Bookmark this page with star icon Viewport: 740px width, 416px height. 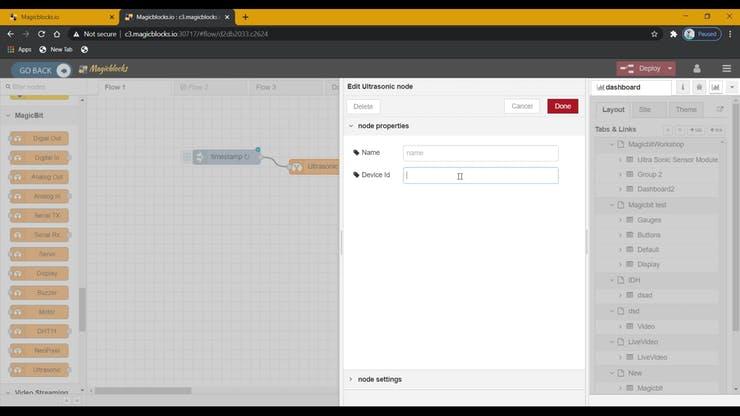point(654,33)
